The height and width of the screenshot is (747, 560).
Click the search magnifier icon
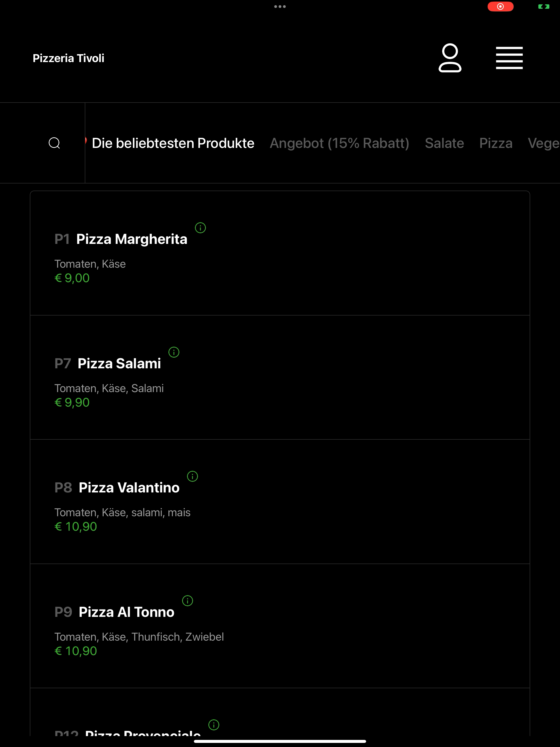[x=54, y=143]
